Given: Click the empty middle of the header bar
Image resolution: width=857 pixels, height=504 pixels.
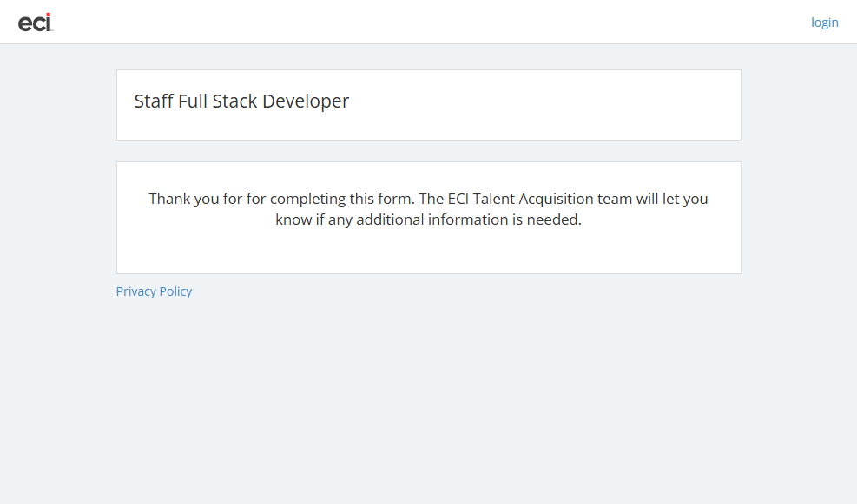Looking at the screenshot, I should tap(434, 23).
